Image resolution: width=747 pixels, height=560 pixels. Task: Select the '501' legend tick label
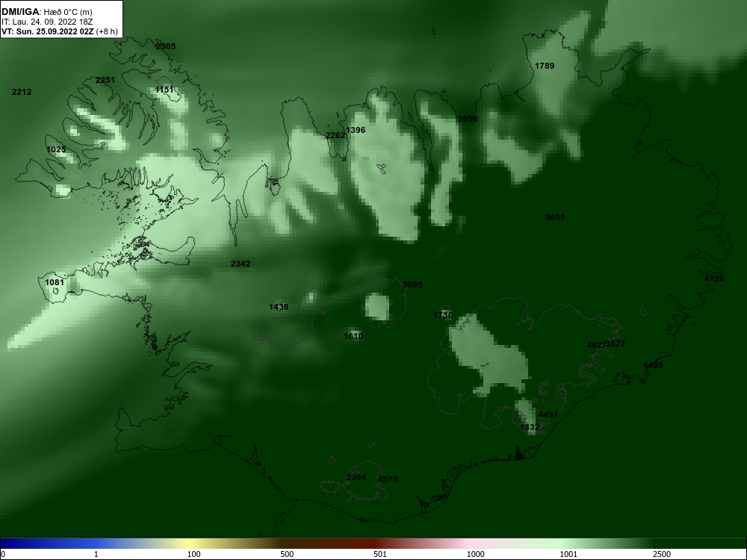[380, 554]
